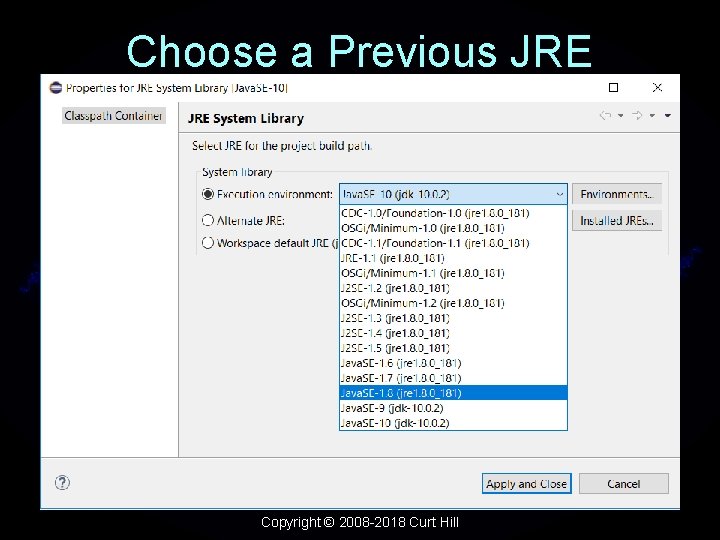Choose J2SE-1.2 from the list
Image resolution: width=720 pixels, height=540 pixels.
(453, 288)
